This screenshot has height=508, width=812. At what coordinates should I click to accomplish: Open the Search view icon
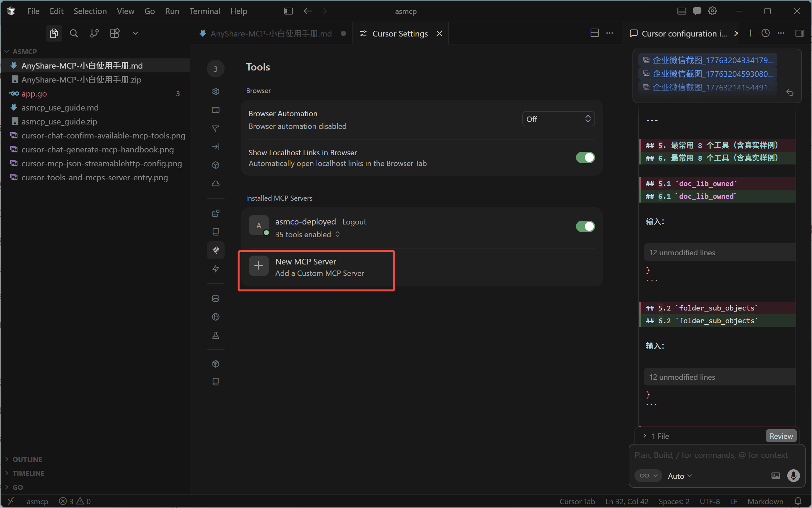coord(74,33)
